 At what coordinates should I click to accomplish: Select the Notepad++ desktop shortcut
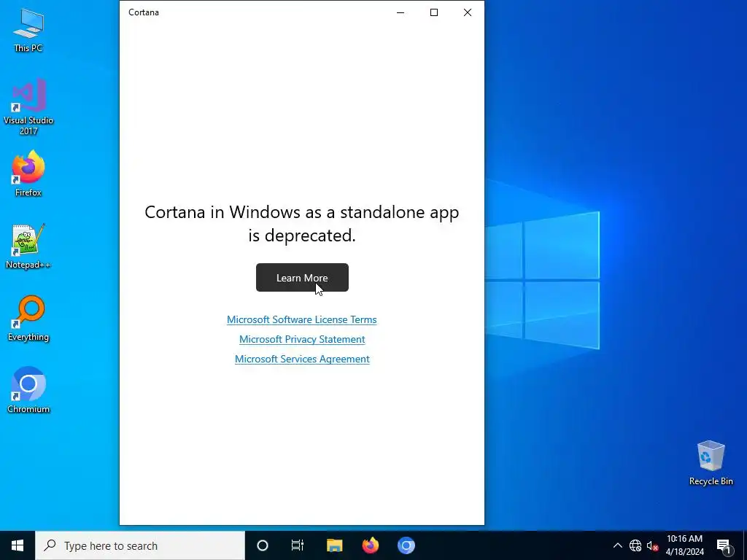tap(28, 246)
